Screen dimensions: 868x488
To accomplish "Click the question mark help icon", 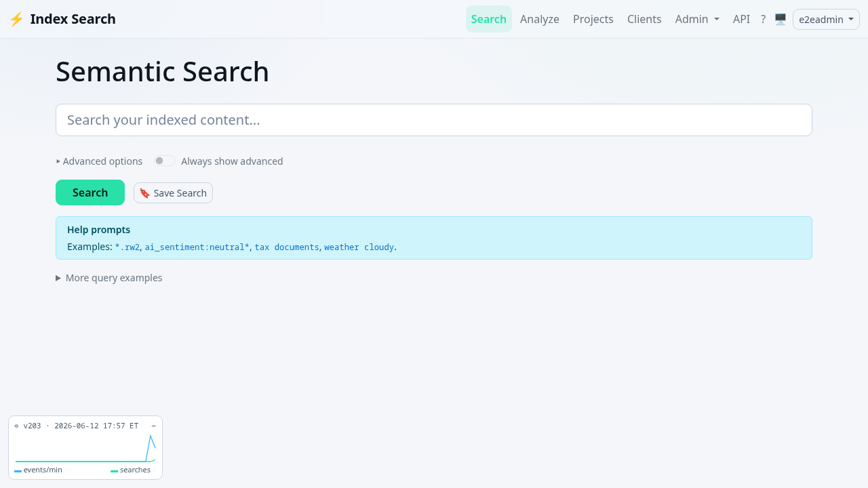I will [763, 19].
